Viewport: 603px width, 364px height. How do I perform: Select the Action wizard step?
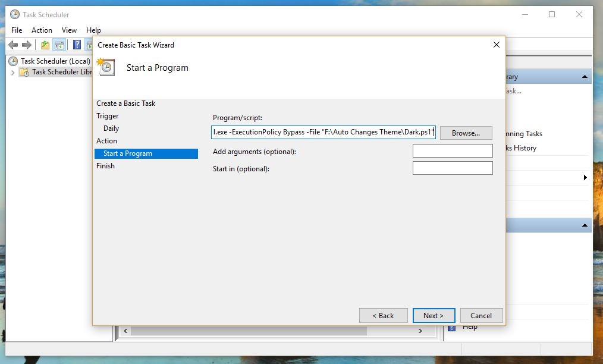coord(106,141)
